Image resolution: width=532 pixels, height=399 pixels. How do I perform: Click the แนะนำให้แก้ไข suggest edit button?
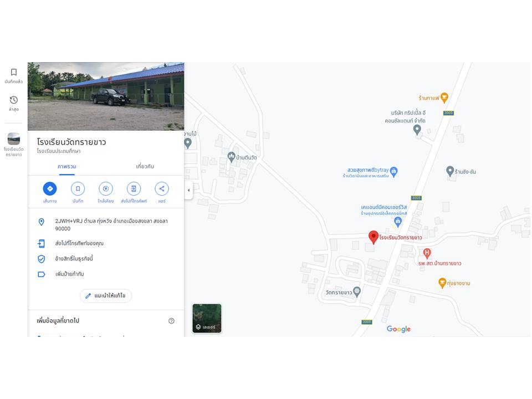pos(106,295)
